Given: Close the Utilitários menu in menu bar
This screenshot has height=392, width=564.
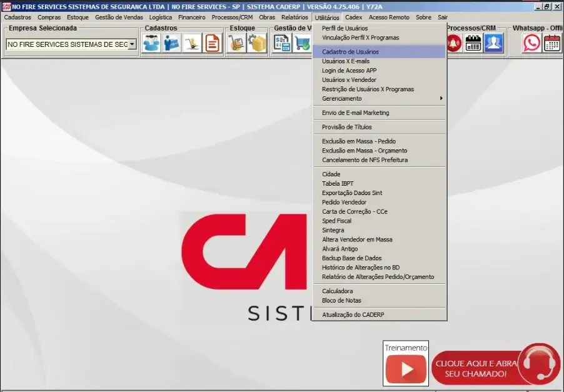Looking at the screenshot, I should pos(327,18).
